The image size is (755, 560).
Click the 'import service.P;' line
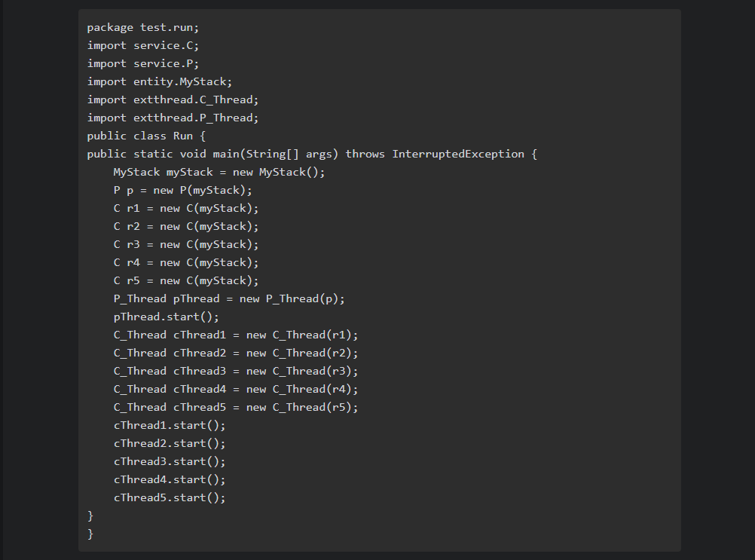pyautogui.click(x=143, y=64)
